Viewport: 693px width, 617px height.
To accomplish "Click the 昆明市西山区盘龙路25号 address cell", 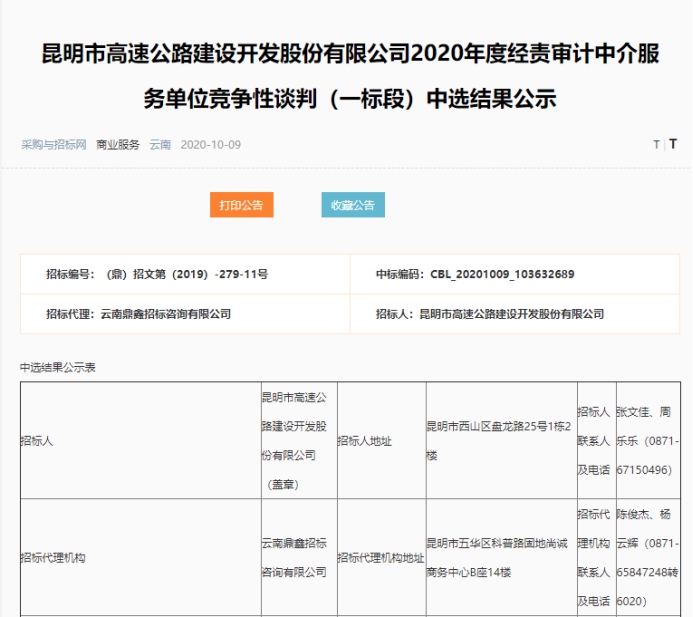I will click(x=501, y=440).
